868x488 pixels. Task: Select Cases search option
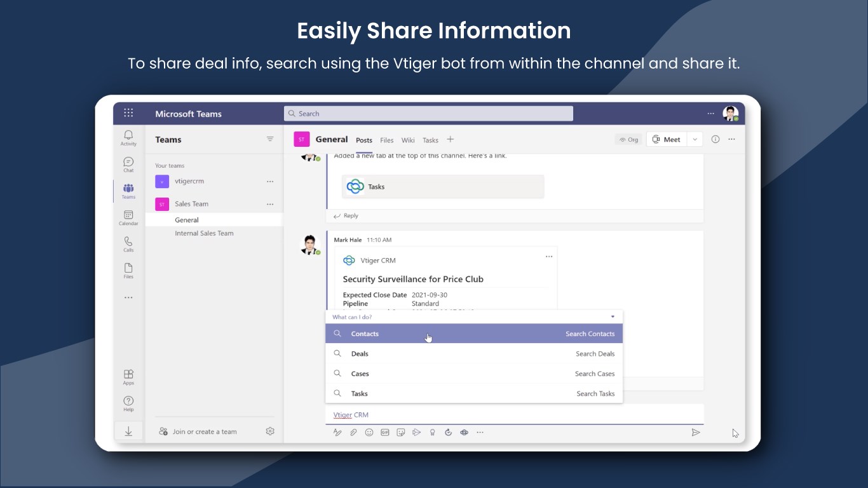click(474, 374)
